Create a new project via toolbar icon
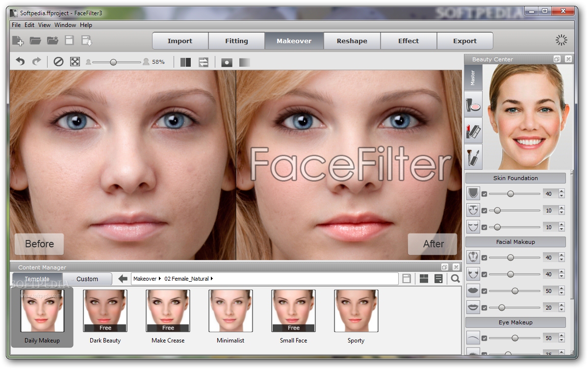 18,41
